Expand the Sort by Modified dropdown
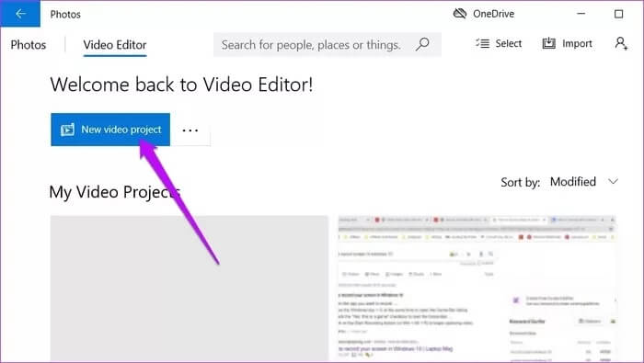Viewport: 644px width, 363px height. pos(584,182)
